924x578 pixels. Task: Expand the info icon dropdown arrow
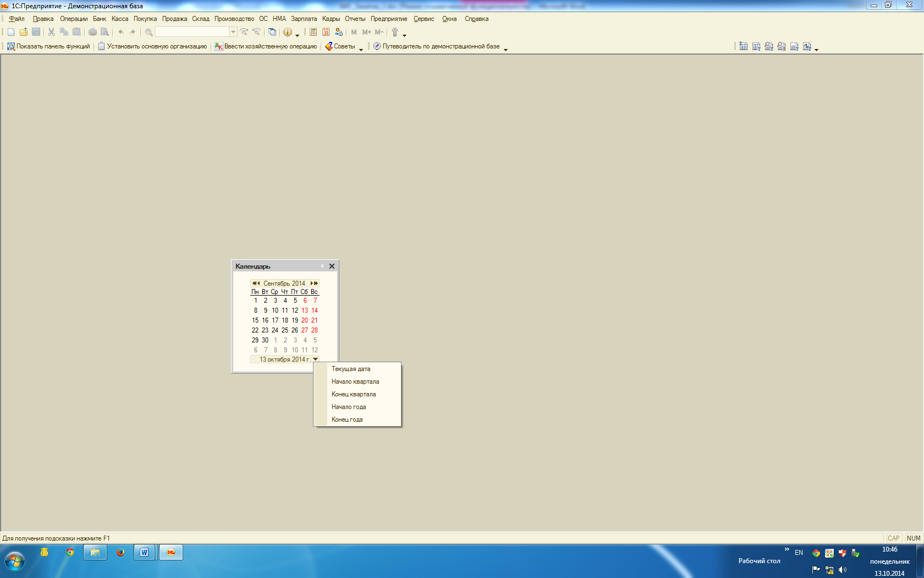297,35
